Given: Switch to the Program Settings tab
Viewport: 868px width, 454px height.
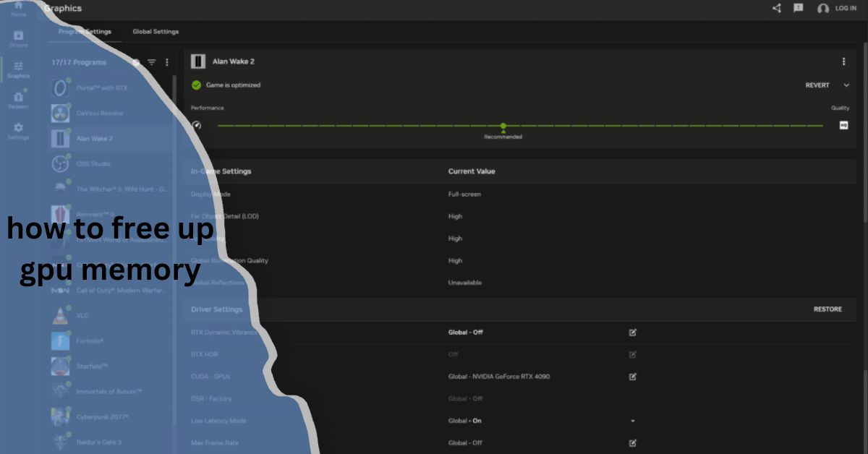Looking at the screenshot, I should click(x=85, y=32).
